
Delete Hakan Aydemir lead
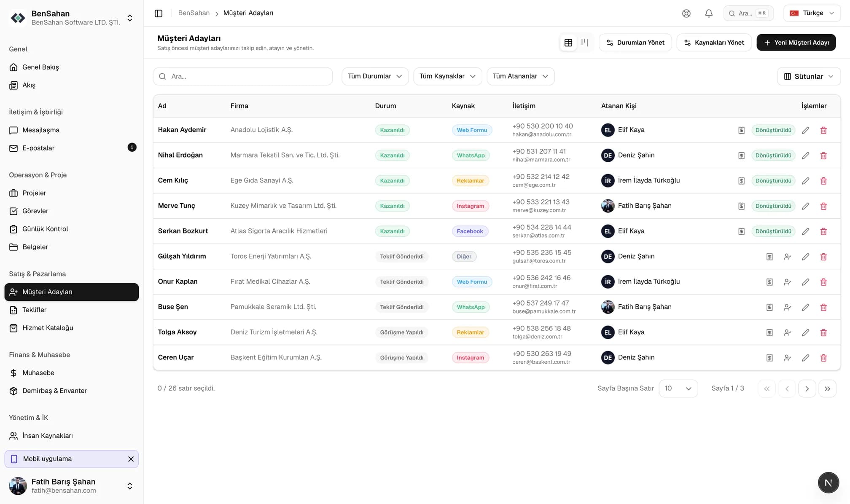pos(823,130)
